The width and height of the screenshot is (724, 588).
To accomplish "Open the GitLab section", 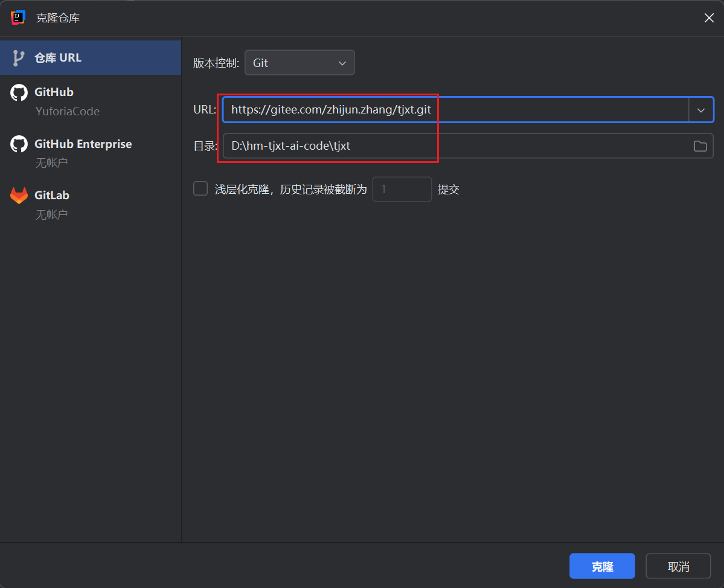I will (x=91, y=205).
